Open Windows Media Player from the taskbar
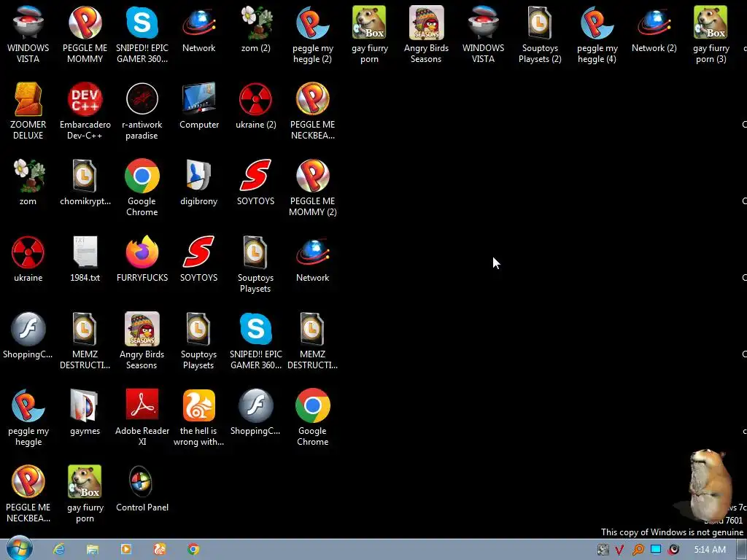Viewport: 747px width, 560px height. (125, 549)
